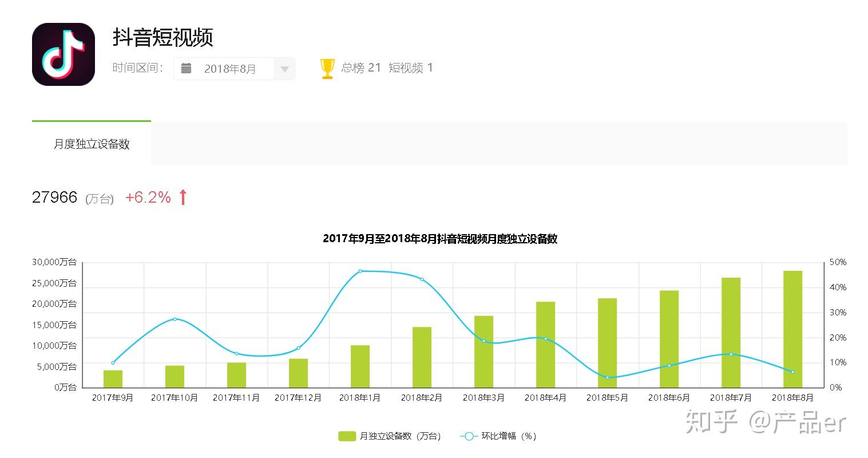
Task: Click the green bar for 2017年12月
Action: tap(298, 373)
